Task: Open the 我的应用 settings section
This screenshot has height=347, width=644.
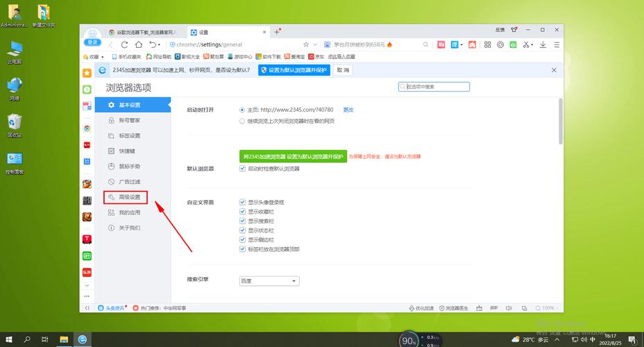Action: coord(133,212)
